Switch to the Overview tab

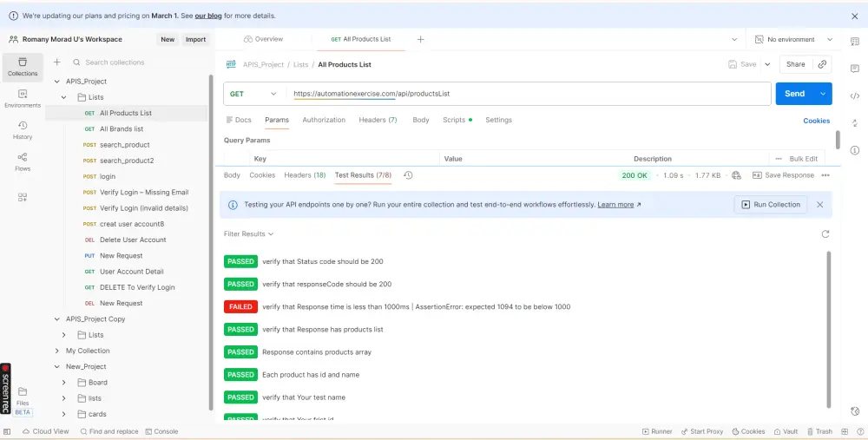[x=264, y=39]
